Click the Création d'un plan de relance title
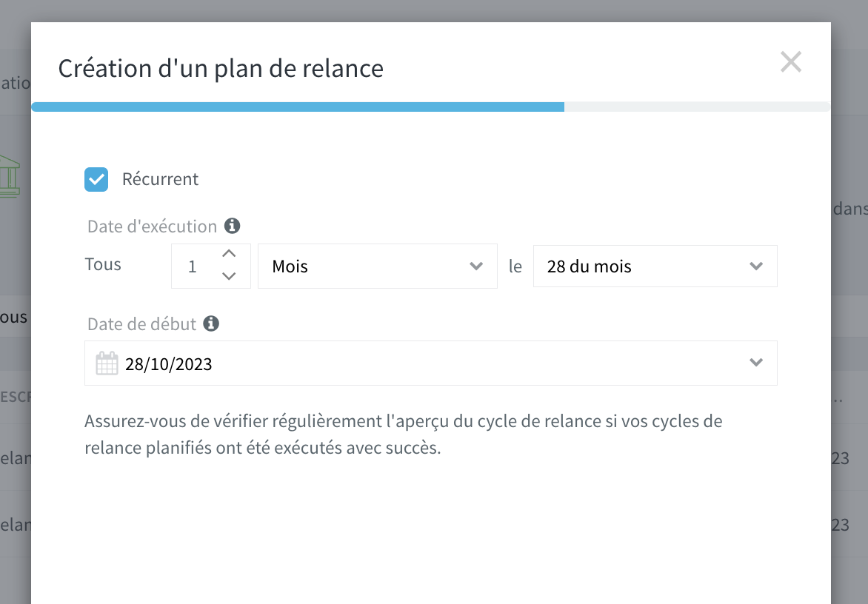Image resolution: width=868 pixels, height=604 pixels. coord(221,69)
